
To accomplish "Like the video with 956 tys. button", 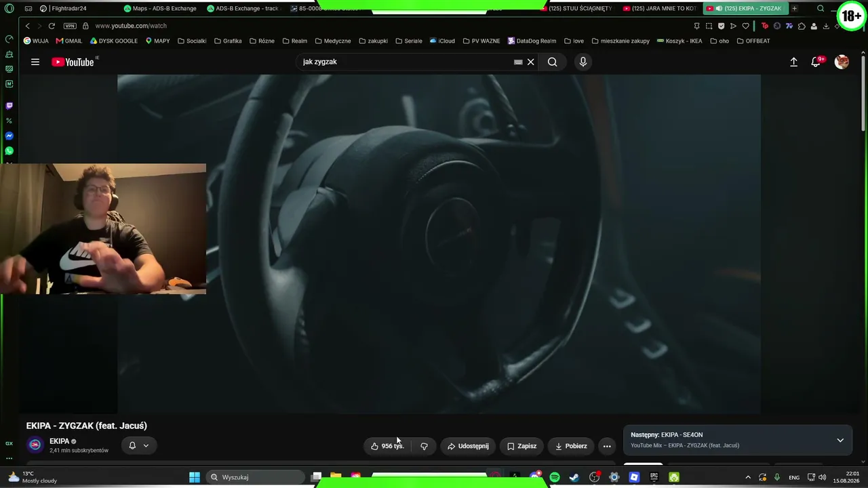I will 387,446.
